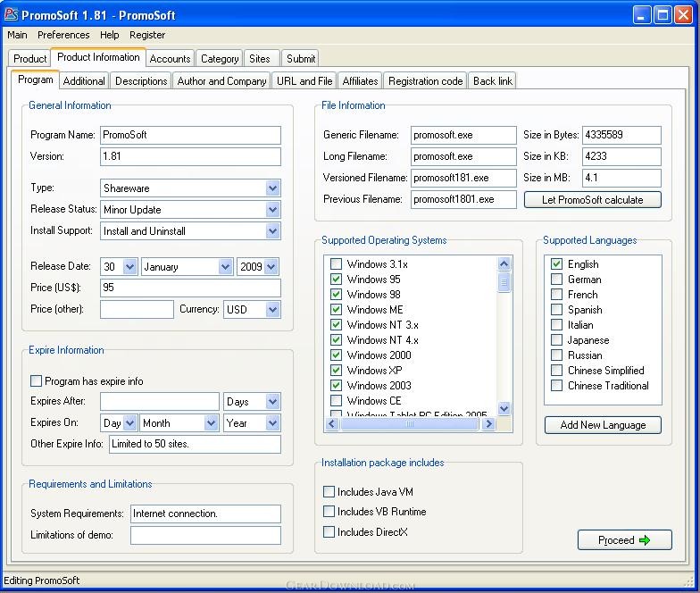This screenshot has height=593, width=700.
Task: Open the Expires On Year dropdown
Action: tap(273, 423)
